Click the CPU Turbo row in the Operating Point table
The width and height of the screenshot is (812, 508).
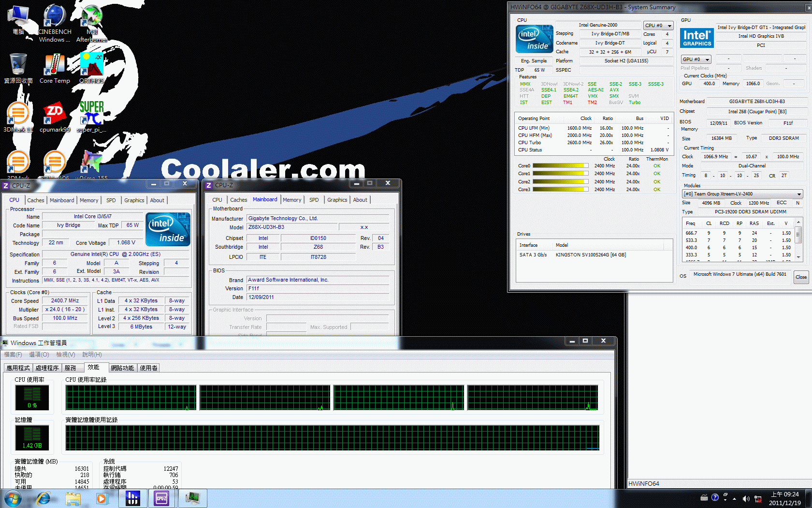pyautogui.click(x=594, y=143)
